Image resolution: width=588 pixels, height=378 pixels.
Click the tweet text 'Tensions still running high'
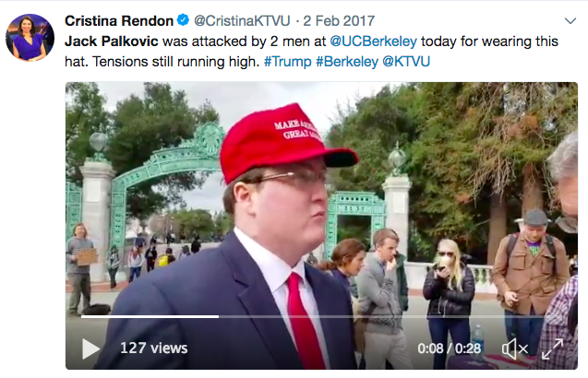click(x=175, y=62)
